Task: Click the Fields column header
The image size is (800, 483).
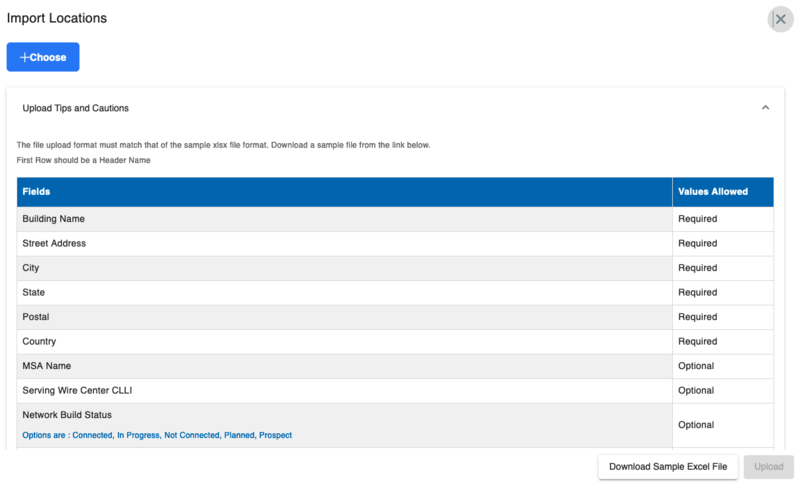Action: (37, 192)
